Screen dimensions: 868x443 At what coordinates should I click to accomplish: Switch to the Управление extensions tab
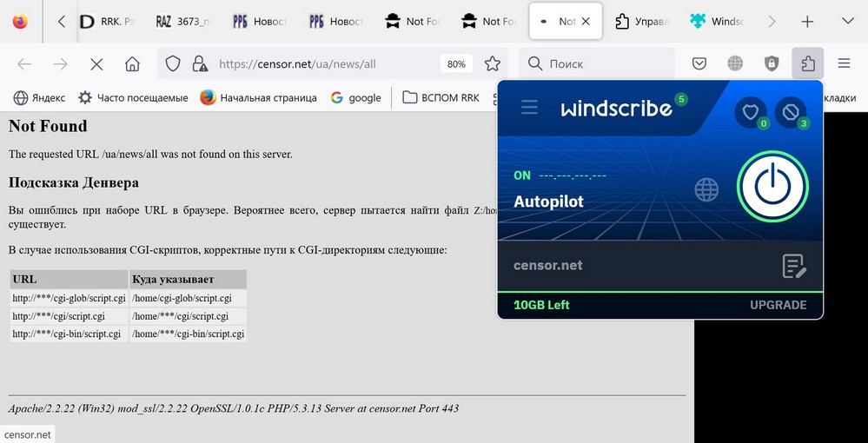642,22
